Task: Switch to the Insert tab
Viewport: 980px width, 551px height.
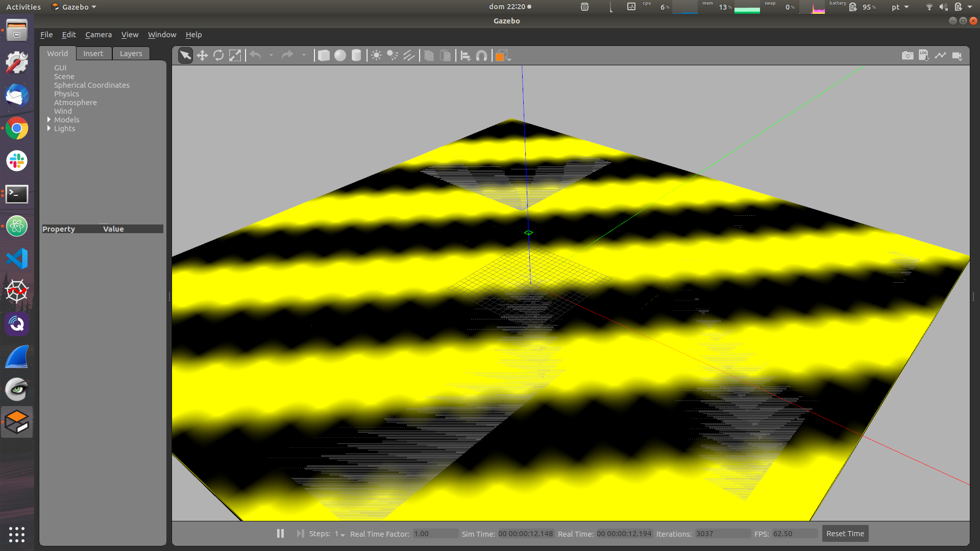Action: 93,54
